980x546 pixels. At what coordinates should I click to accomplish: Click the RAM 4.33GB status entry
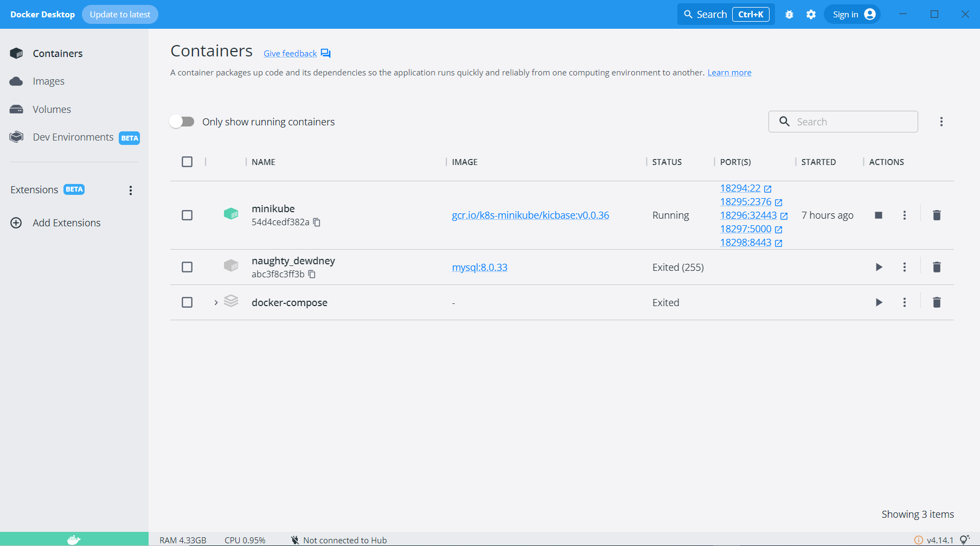pos(183,540)
